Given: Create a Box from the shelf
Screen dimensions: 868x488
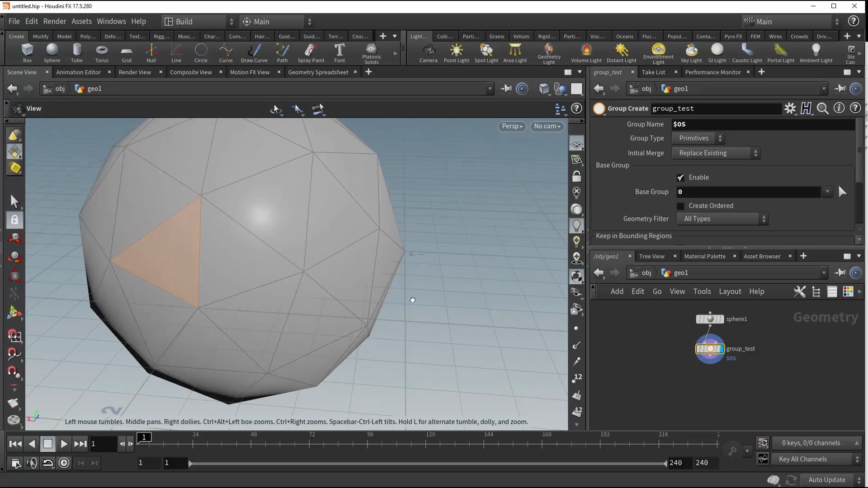Looking at the screenshot, I should [27, 53].
